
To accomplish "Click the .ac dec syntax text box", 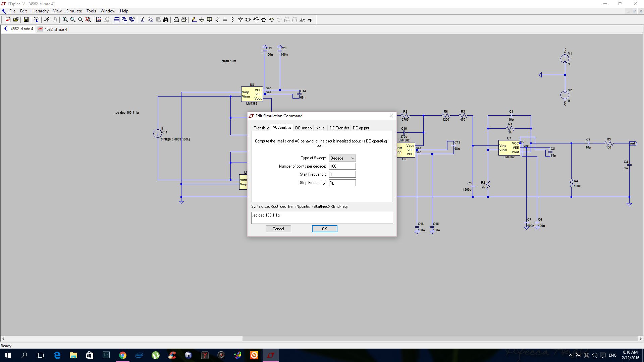I will pos(322,218).
